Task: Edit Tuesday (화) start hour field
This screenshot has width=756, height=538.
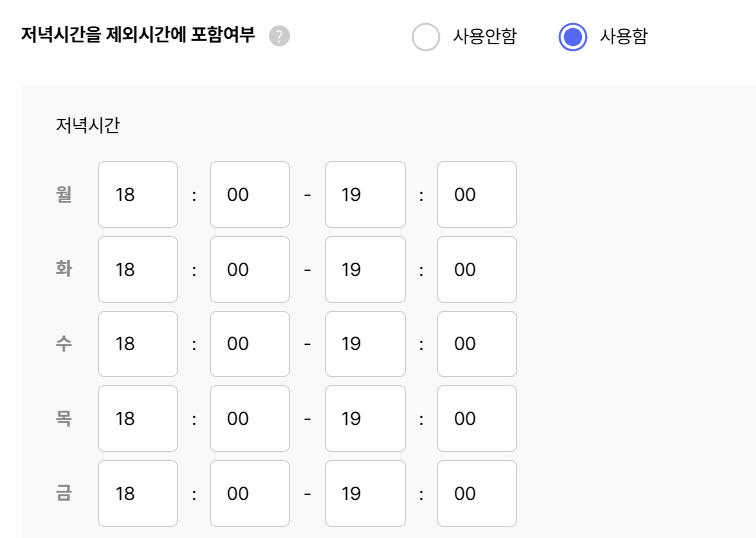Action: click(138, 269)
